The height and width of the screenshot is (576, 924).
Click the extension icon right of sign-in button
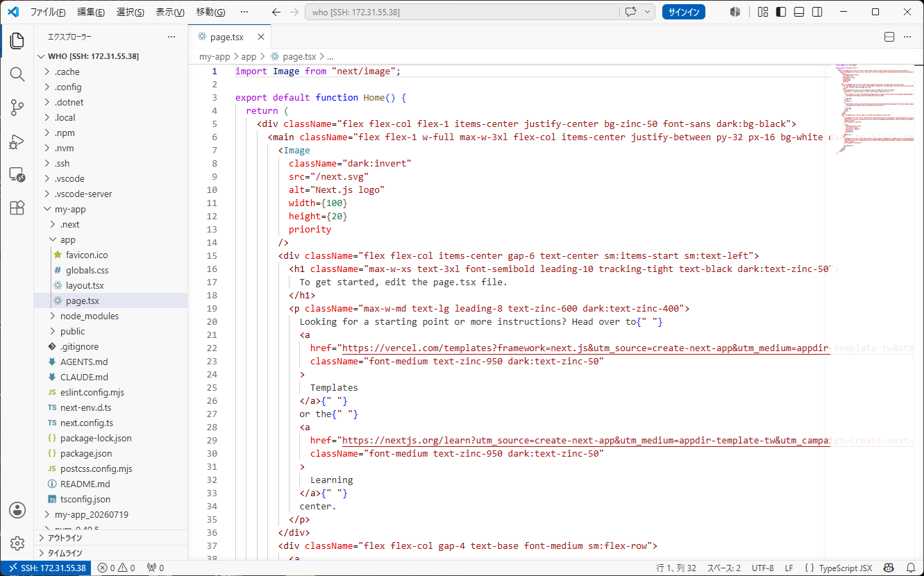click(735, 12)
